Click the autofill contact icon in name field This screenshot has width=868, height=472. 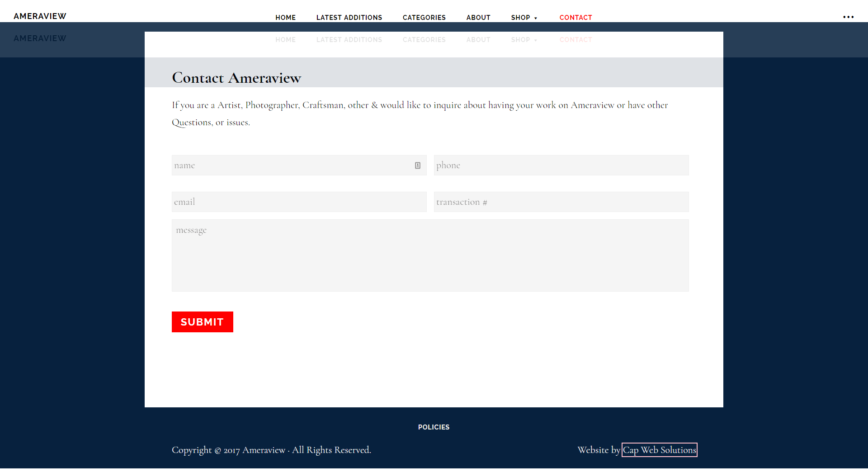418,165
